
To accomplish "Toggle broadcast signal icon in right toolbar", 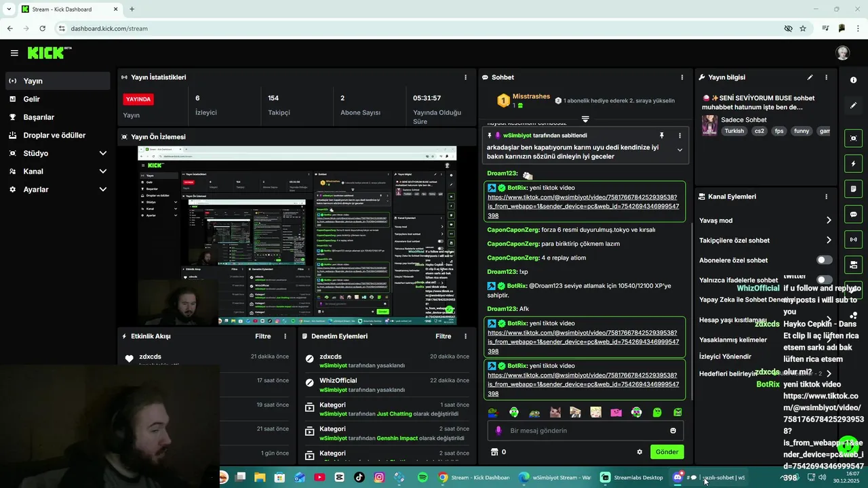I will coord(853,239).
